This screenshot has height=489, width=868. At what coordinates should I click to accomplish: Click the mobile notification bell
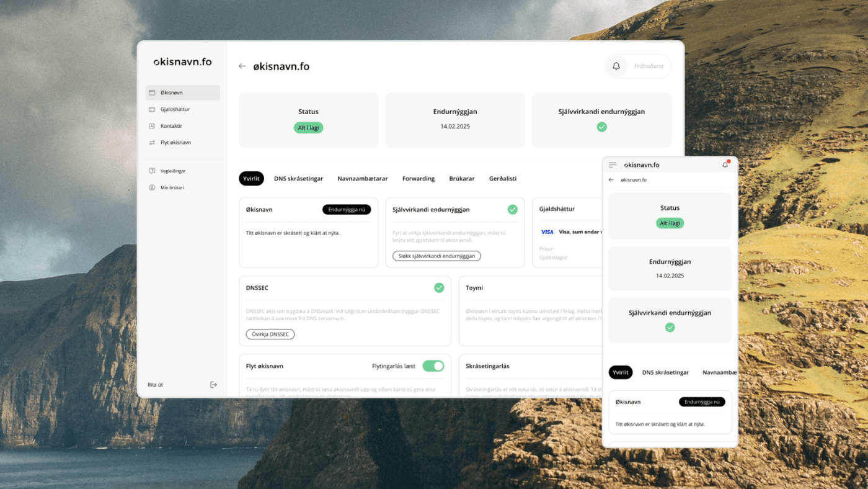point(725,165)
